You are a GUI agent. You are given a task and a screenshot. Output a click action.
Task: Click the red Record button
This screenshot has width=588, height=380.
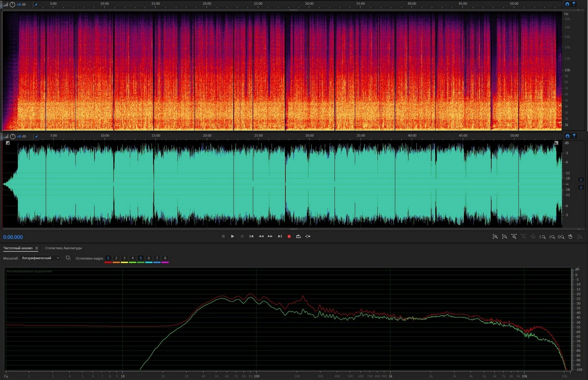coord(289,236)
